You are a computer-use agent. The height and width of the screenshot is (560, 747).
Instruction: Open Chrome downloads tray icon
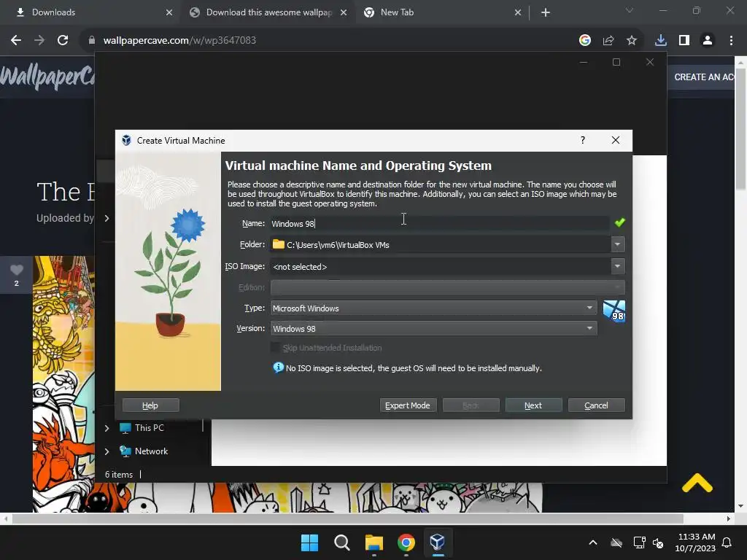click(x=661, y=41)
